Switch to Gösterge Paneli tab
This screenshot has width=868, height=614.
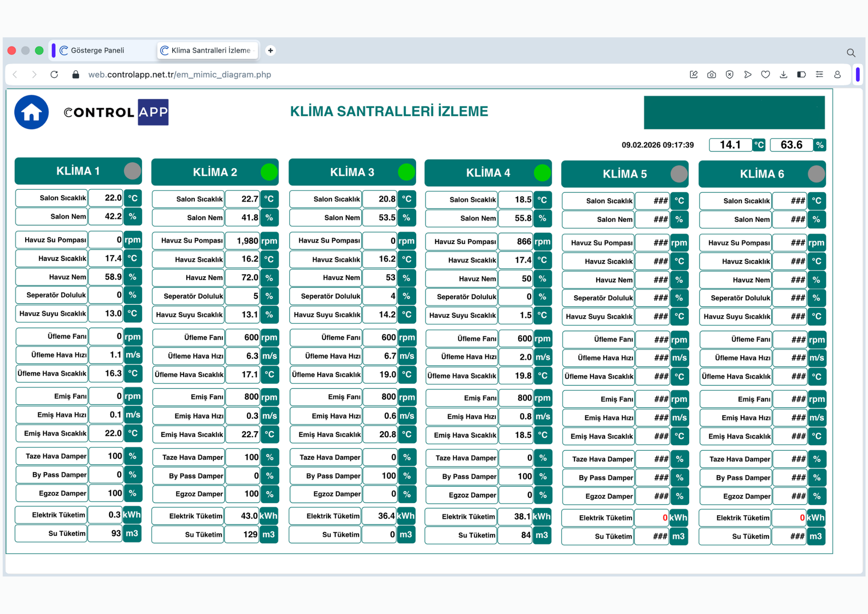coord(97,50)
